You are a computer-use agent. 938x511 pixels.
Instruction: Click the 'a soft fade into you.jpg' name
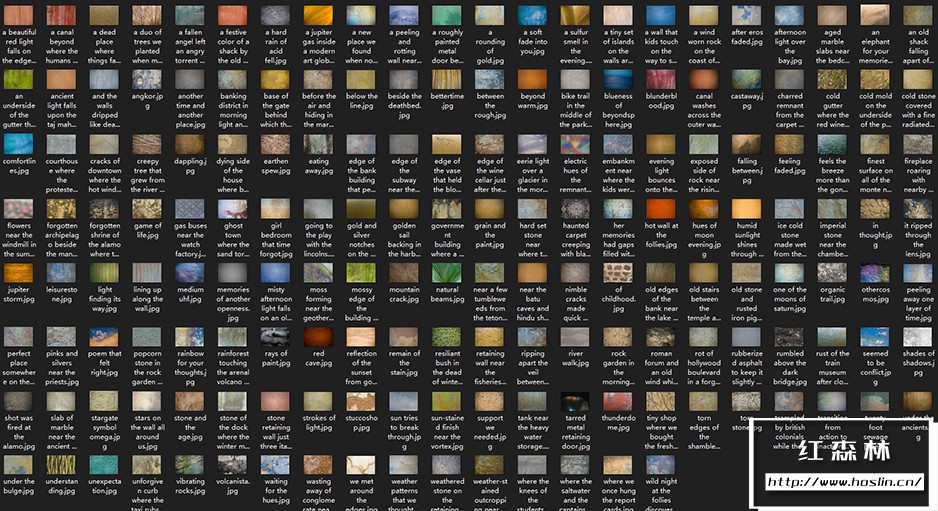click(532, 42)
